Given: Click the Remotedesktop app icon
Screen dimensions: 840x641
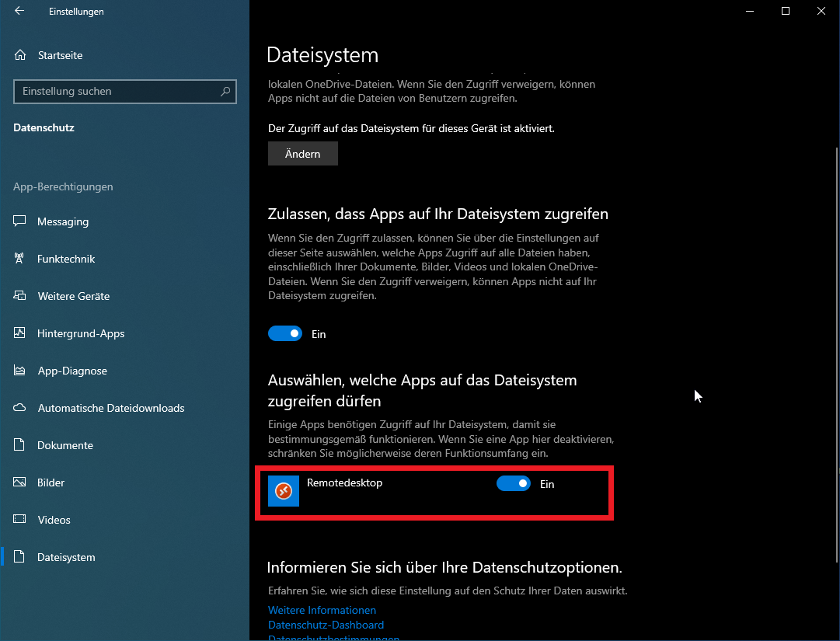Looking at the screenshot, I should tap(284, 491).
